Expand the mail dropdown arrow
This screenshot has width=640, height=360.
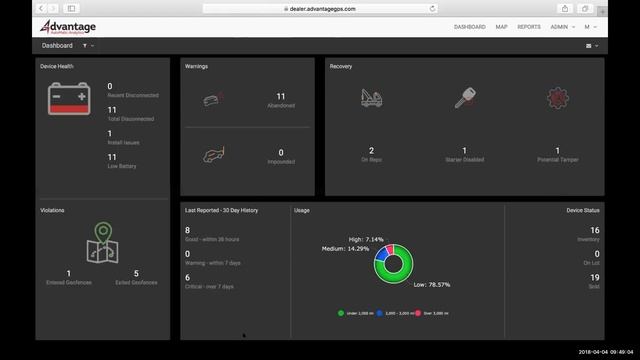(597, 46)
